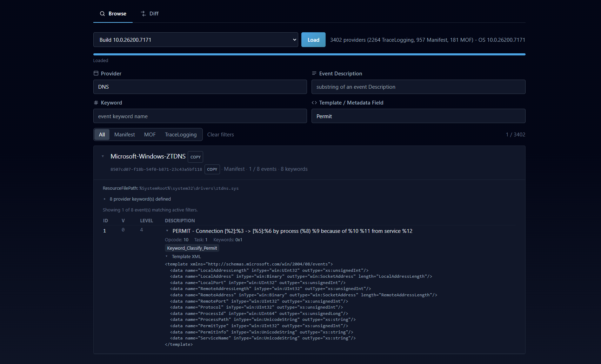Click the event ID 1 cell
This screenshot has height=364, width=601.
point(105,231)
